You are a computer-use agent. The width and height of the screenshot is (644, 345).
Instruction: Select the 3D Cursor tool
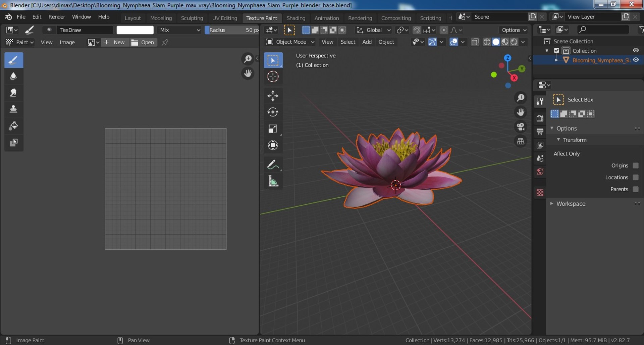pos(273,77)
